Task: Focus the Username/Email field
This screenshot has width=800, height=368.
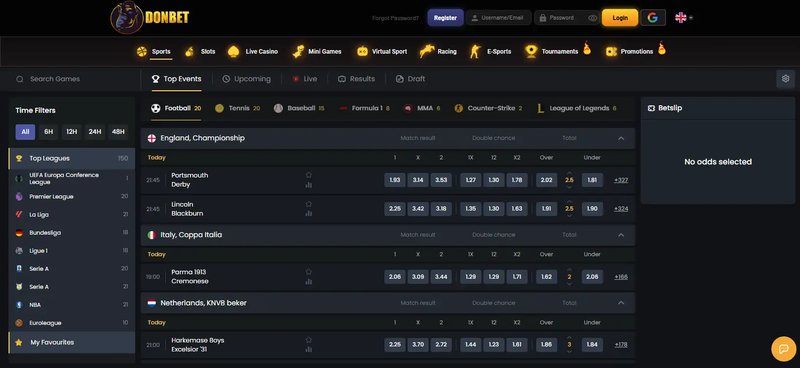Action: (498, 18)
